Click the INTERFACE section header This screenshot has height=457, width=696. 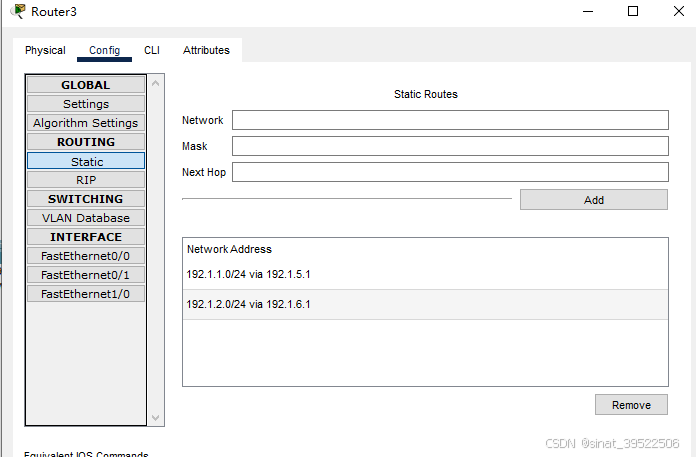(86, 237)
